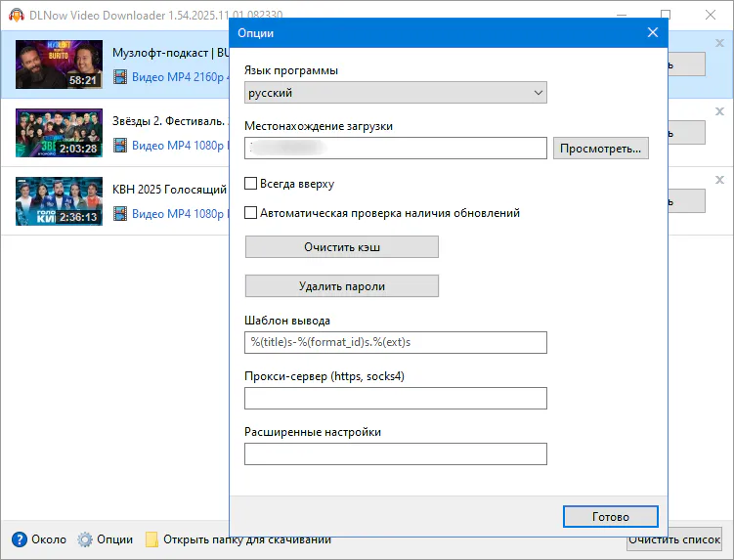Close the DLNow main window
Image resolution: width=734 pixels, height=560 pixels.
(711, 15)
